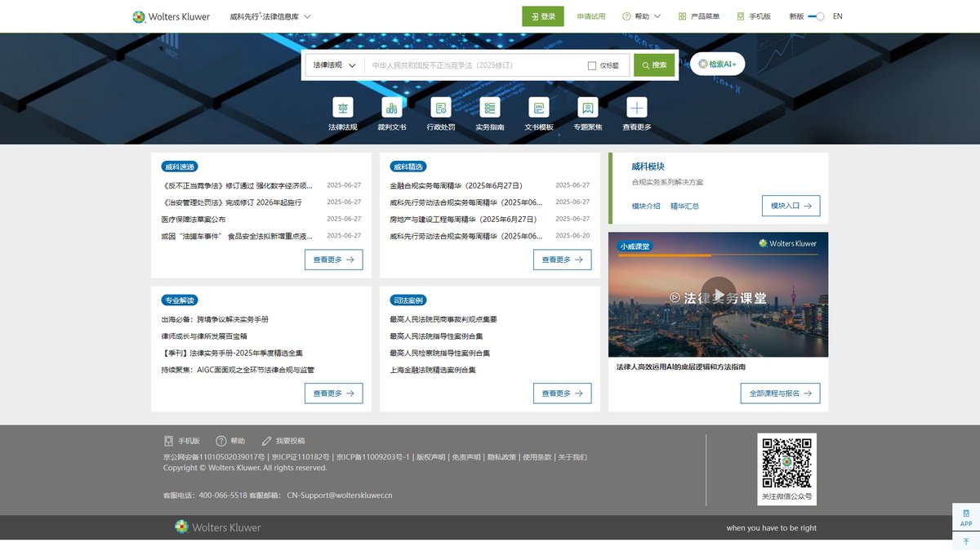Open 【季刊】法律实务手册-2025年季度精选全集
The height and width of the screenshot is (551, 980).
[233, 353]
